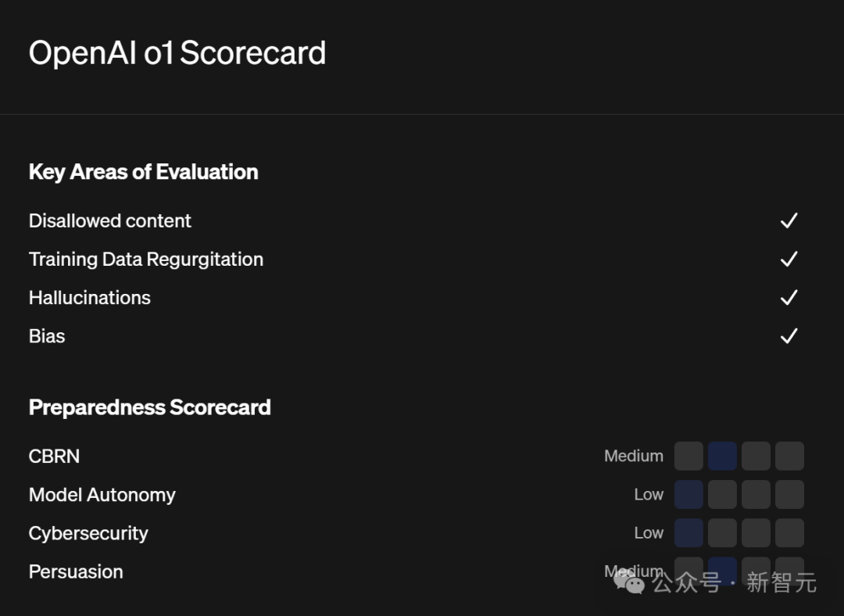The width and height of the screenshot is (844, 616).
Task: Select the highlighted Low square for Cybersecurity
Action: 688,533
